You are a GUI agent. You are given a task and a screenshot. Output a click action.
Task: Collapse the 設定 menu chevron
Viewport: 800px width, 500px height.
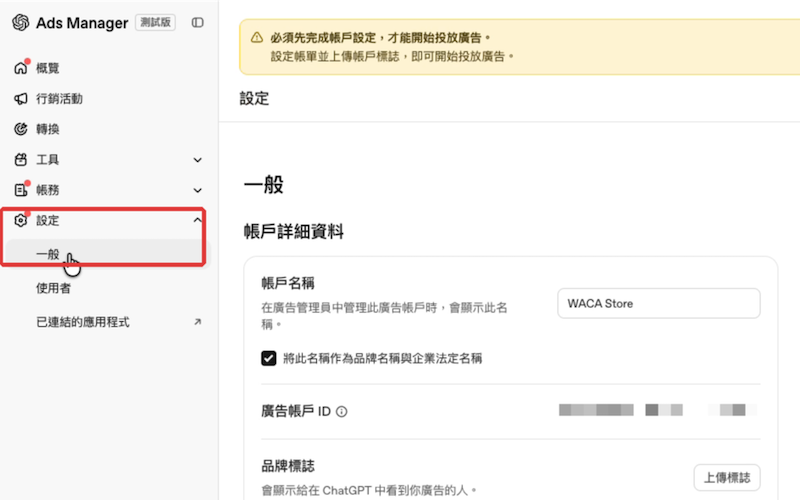pos(197,220)
